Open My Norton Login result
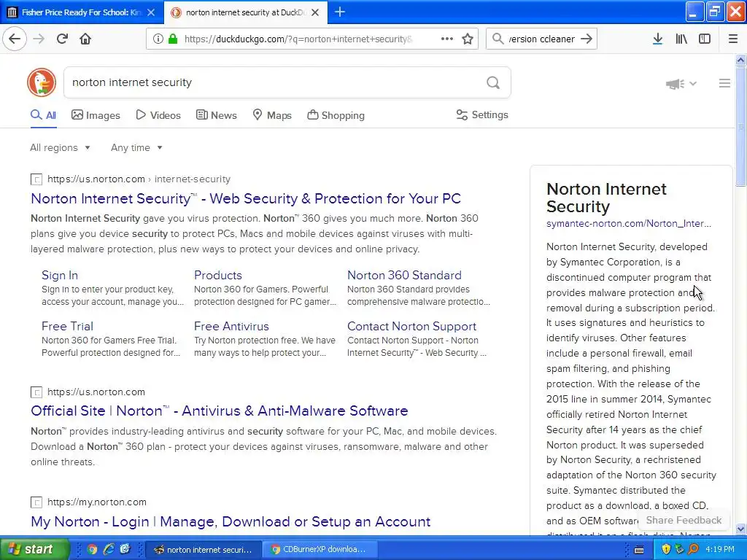Viewport: 747px width, 560px height. [231, 521]
